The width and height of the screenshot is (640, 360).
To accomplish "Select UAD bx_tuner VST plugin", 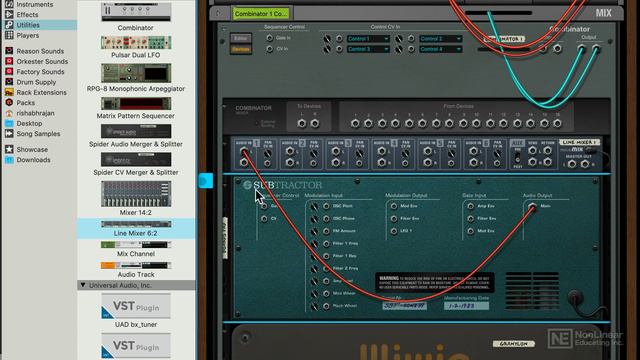I will 136,306.
